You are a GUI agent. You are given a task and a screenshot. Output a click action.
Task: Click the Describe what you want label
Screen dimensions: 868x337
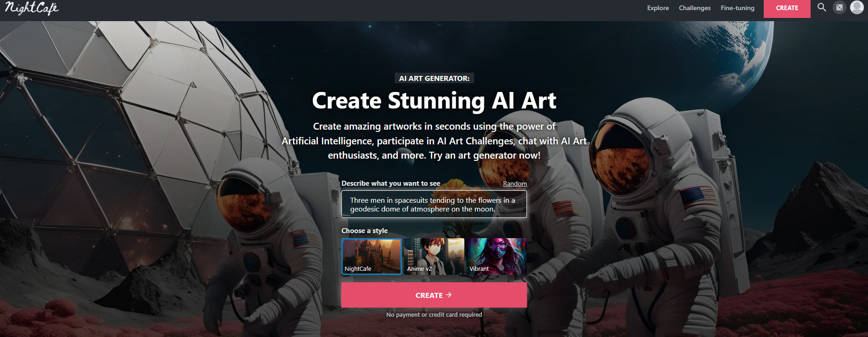coord(391,183)
